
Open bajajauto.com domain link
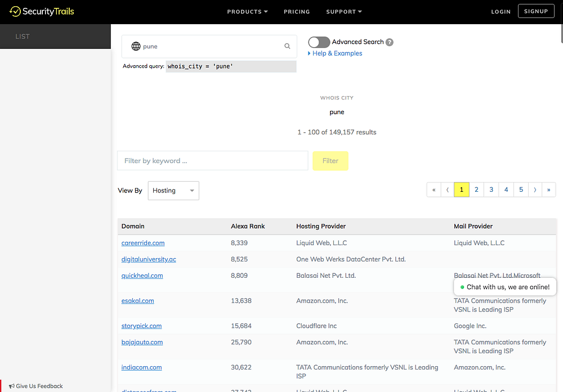(x=142, y=342)
